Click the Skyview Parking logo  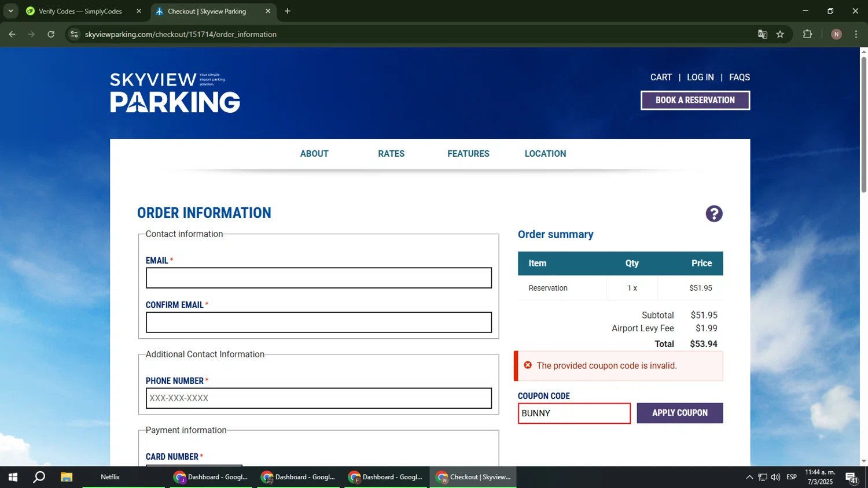[175, 93]
